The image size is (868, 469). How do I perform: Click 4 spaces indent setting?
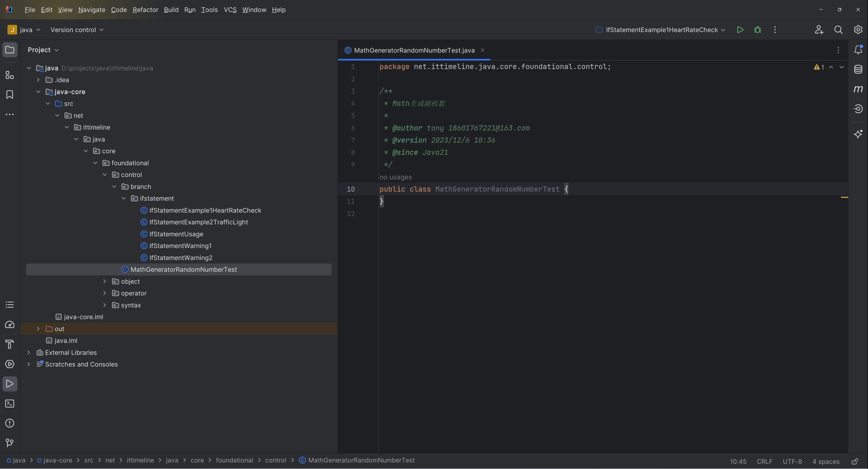point(826,461)
